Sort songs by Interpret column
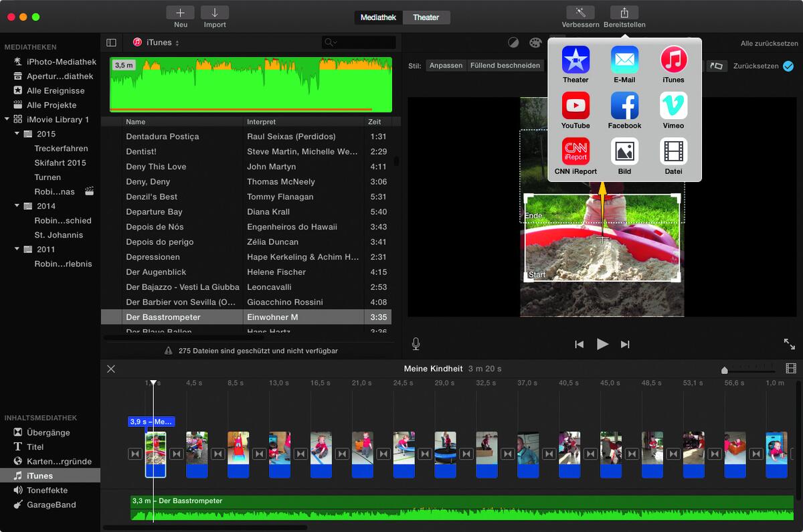The height and width of the screenshot is (532, 803). click(x=303, y=122)
